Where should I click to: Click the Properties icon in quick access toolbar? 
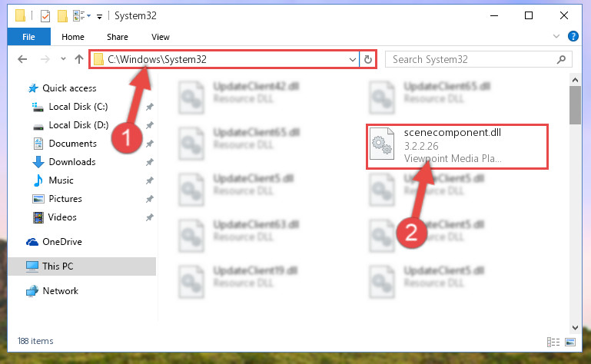click(45, 16)
